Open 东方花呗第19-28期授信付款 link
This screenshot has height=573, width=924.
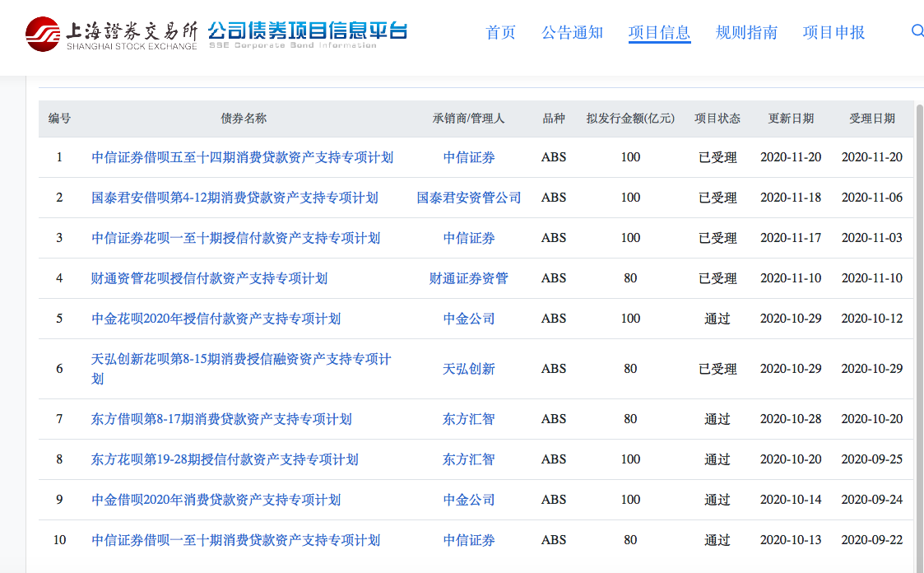point(225,459)
